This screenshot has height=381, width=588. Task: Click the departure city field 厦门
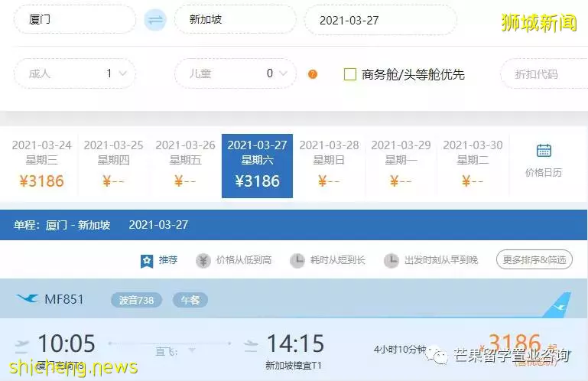(x=75, y=20)
